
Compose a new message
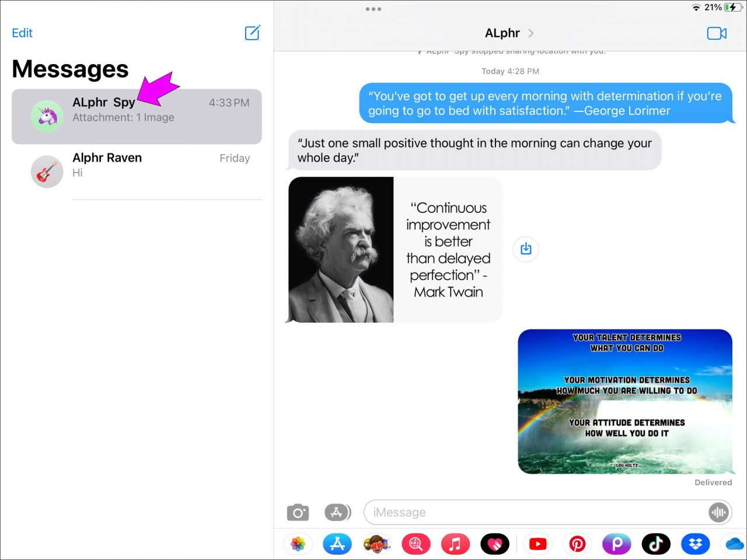pos(252,33)
